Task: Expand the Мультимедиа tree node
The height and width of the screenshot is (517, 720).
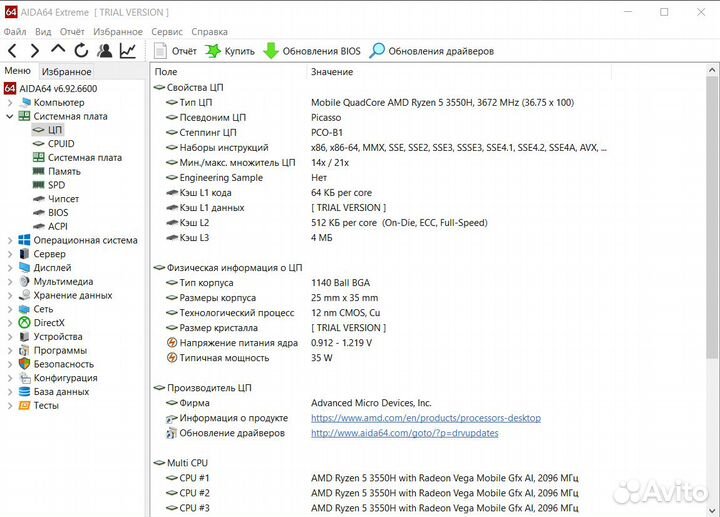Action: pos(10,281)
